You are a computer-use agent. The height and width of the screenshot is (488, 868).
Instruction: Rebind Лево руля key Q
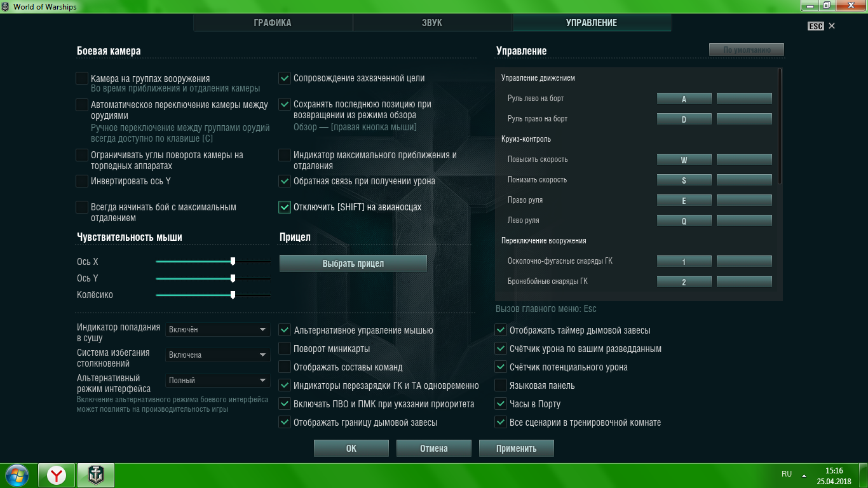coord(684,221)
